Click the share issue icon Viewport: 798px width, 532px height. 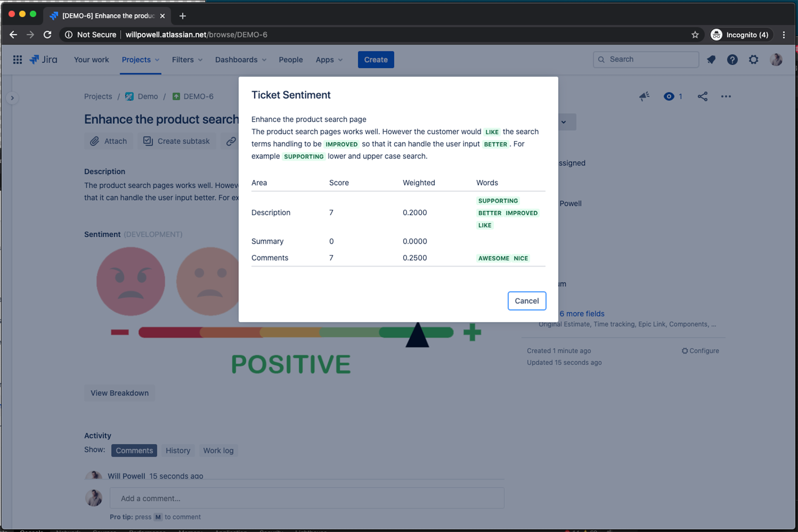pyautogui.click(x=703, y=96)
